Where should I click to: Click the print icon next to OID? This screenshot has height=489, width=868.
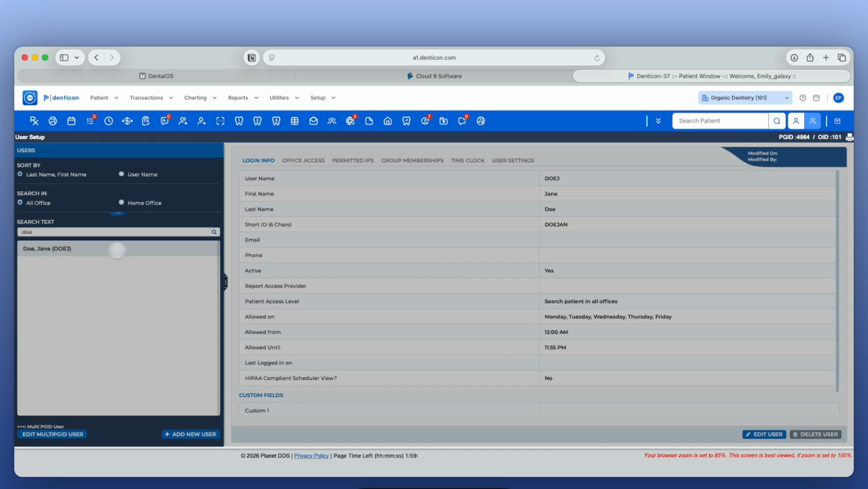849,137
